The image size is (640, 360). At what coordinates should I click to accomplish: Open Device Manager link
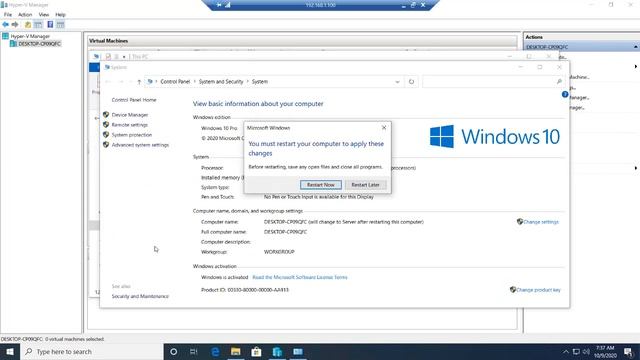coord(130,115)
